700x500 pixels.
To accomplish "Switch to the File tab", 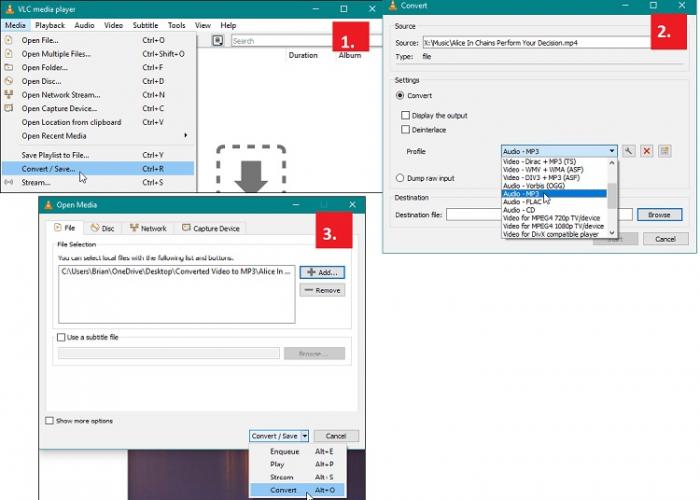I will (x=64, y=228).
